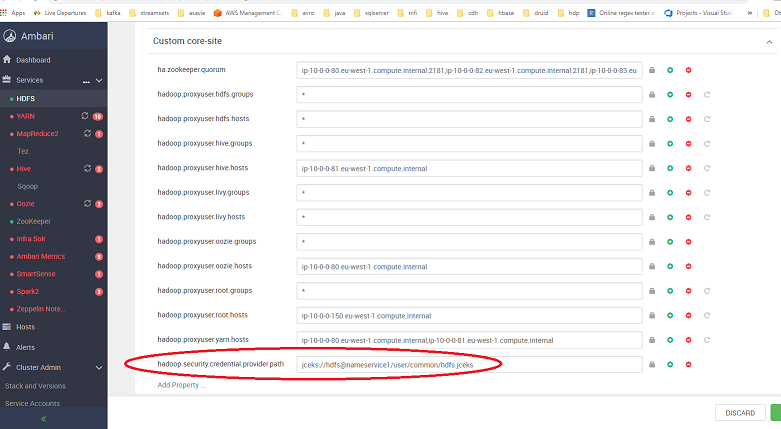781x429 pixels.
Task: Expand the Cluster Admin menu chevron
Action: click(x=99, y=368)
